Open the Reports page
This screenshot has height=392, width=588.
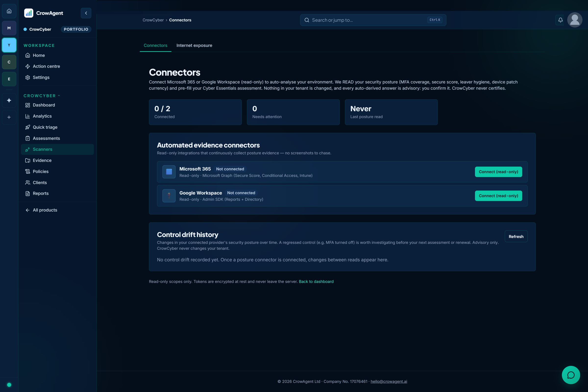click(57, 193)
